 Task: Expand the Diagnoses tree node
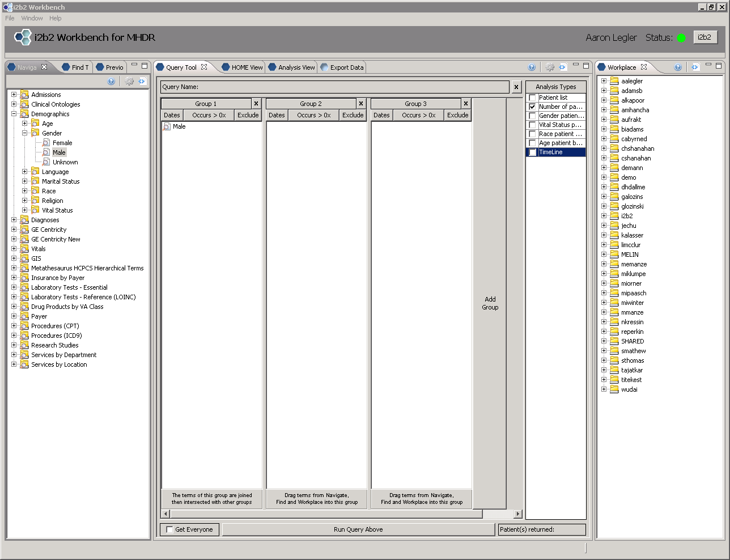[14, 220]
